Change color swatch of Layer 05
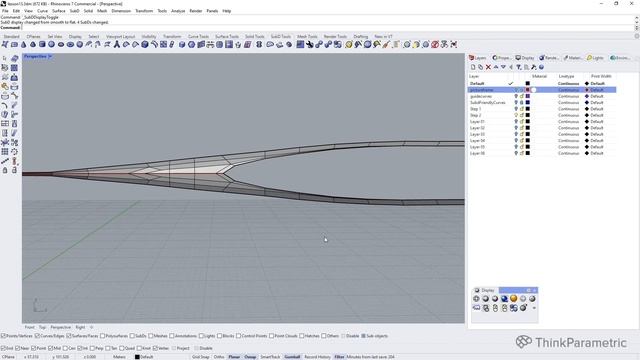 (527, 147)
